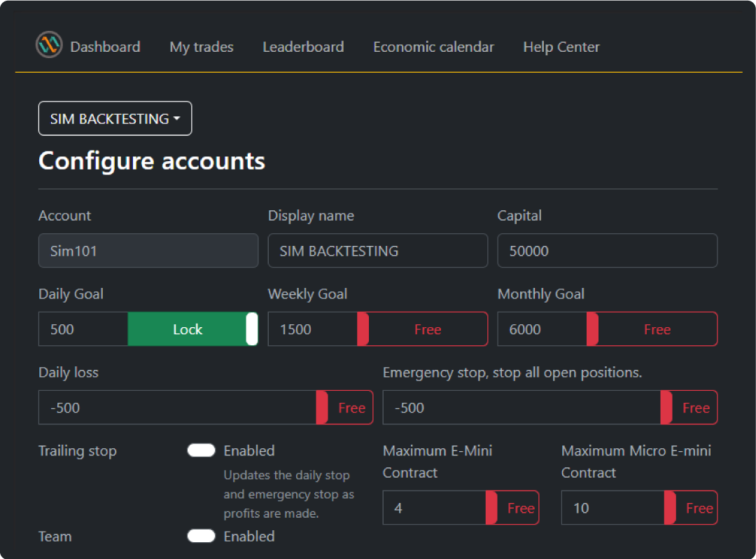Open the Dashboard page
Screen dimensions: 756x559
pyautogui.click(x=105, y=47)
